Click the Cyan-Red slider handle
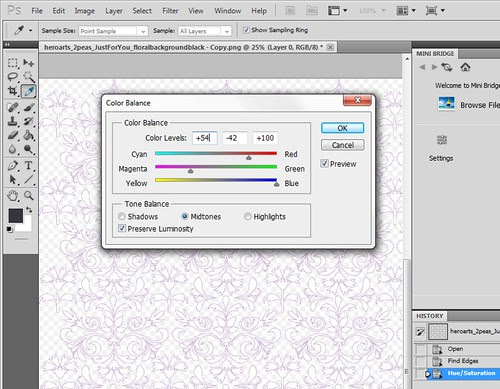This screenshot has height=389, width=500. [249, 157]
